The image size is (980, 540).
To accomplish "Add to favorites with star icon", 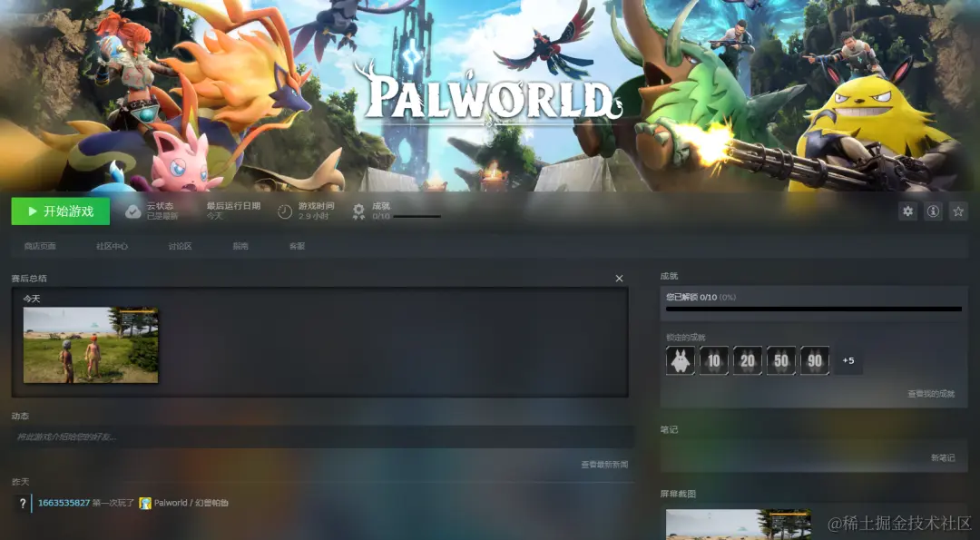I will 958,211.
